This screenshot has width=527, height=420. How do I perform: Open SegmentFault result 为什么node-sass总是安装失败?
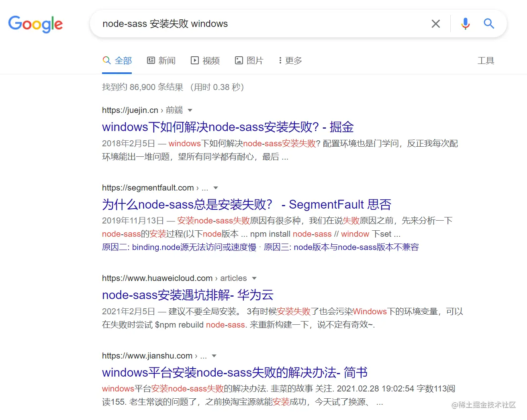point(247,205)
